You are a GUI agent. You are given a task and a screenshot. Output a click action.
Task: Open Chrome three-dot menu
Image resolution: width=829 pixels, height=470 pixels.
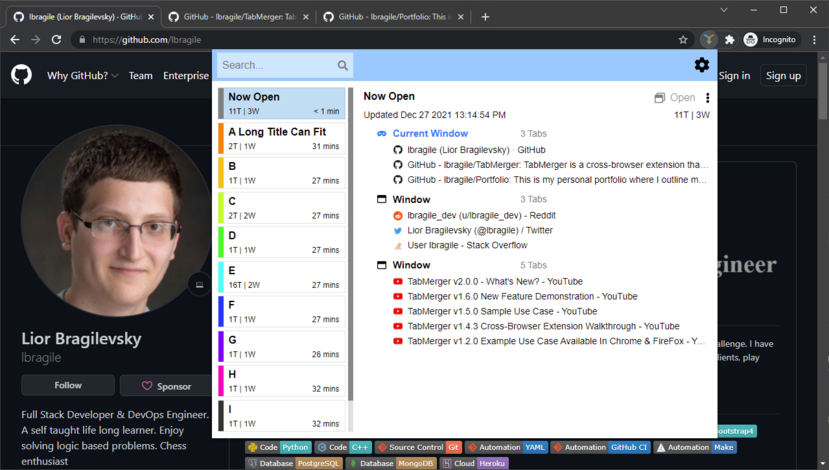click(x=814, y=40)
